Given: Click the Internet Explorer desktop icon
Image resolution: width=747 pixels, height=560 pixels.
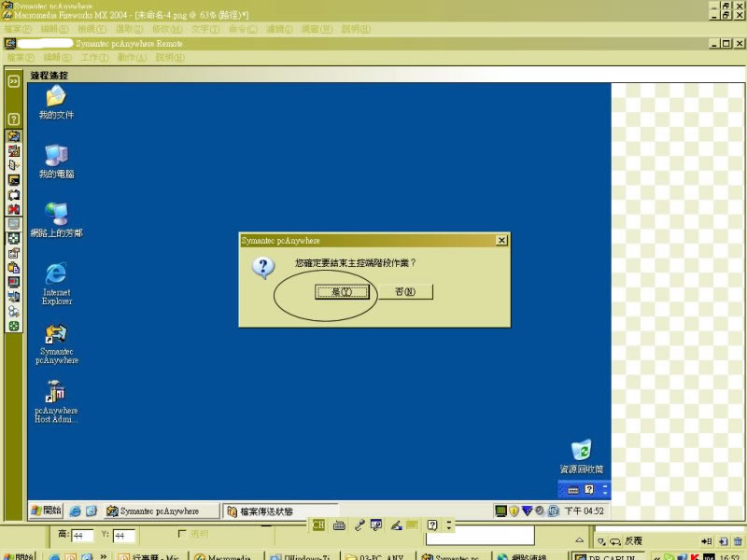Looking at the screenshot, I should pyautogui.click(x=56, y=274).
